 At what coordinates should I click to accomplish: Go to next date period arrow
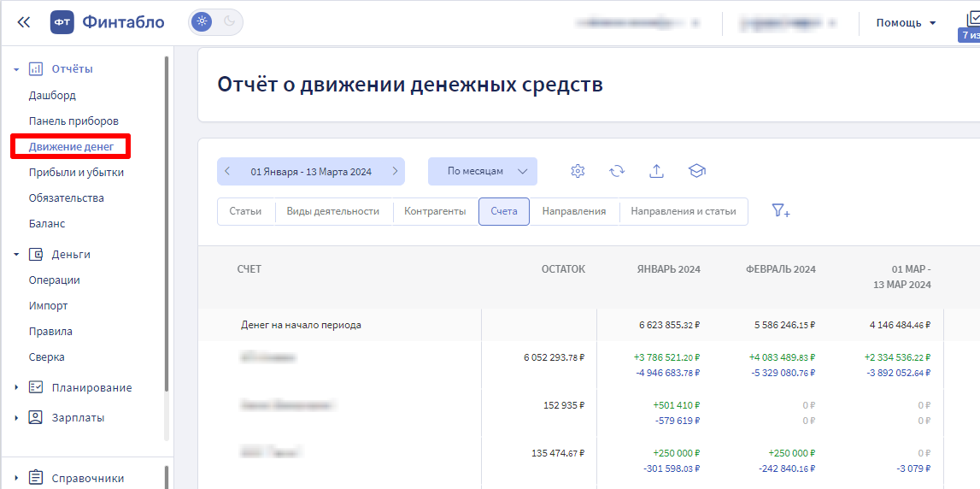tap(395, 171)
